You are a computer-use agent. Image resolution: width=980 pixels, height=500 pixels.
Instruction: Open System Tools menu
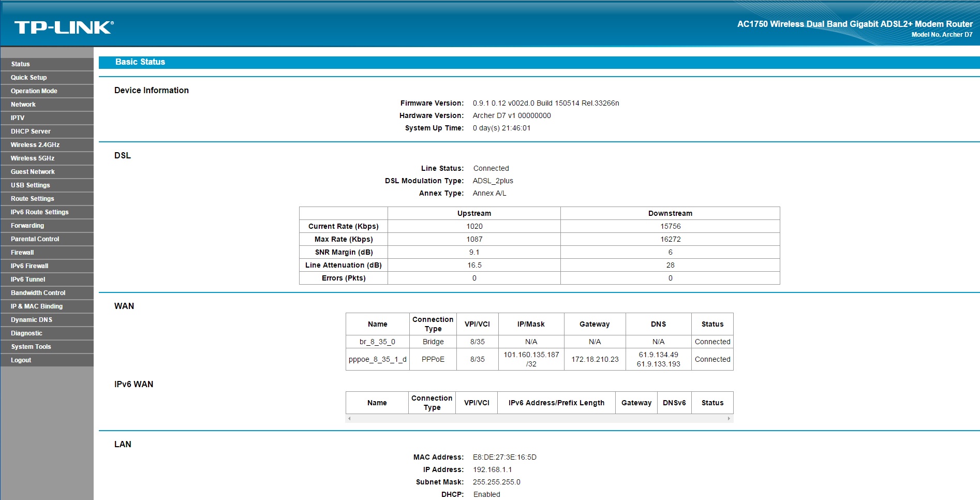(47, 347)
